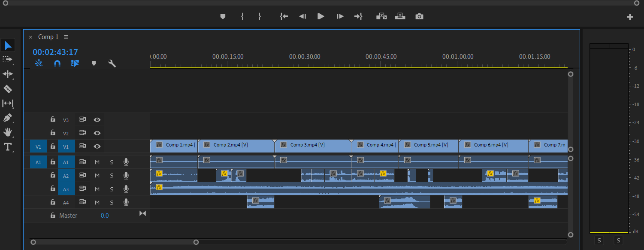This screenshot has height=250, width=644.
Task: Mark In point button
Action: (x=242, y=16)
